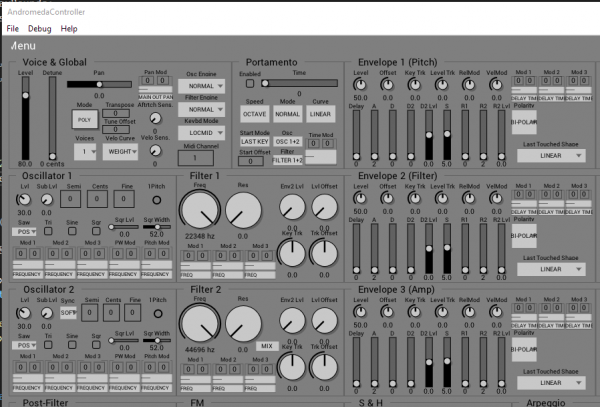Enable the Portamento checkbox
Screen dimensions: 600x407
(252, 85)
